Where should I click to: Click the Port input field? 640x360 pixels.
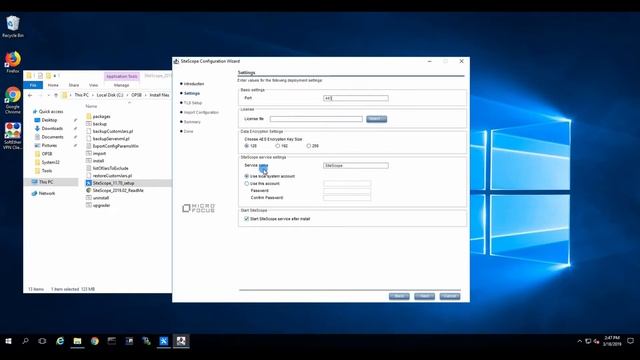(356, 98)
